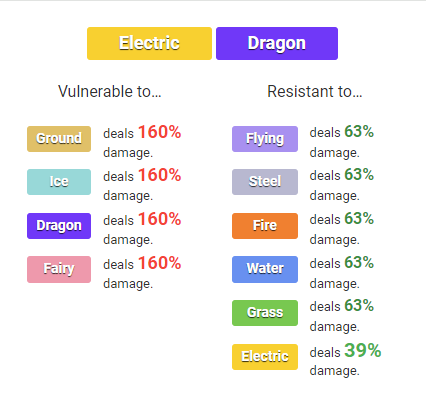The height and width of the screenshot is (396, 426).
Task: Click the 63% damage value beside Grass
Action: click(x=359, y=305)
